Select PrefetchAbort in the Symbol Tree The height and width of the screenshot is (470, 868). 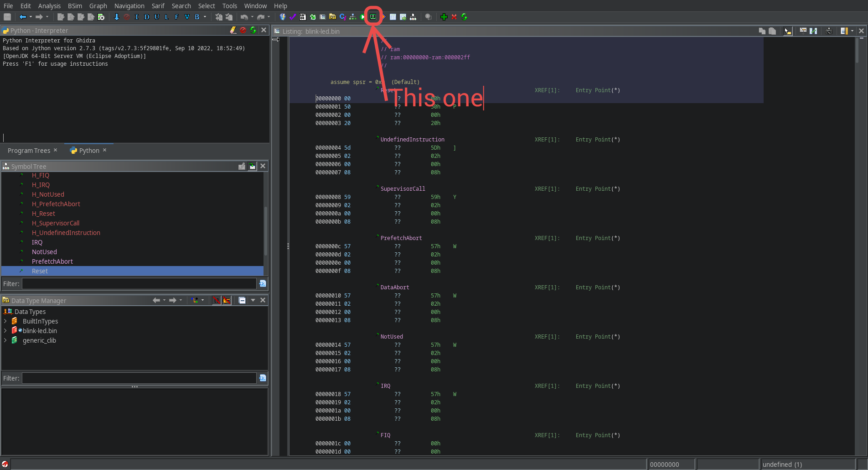pyautogui.click(x=52, y=261)
